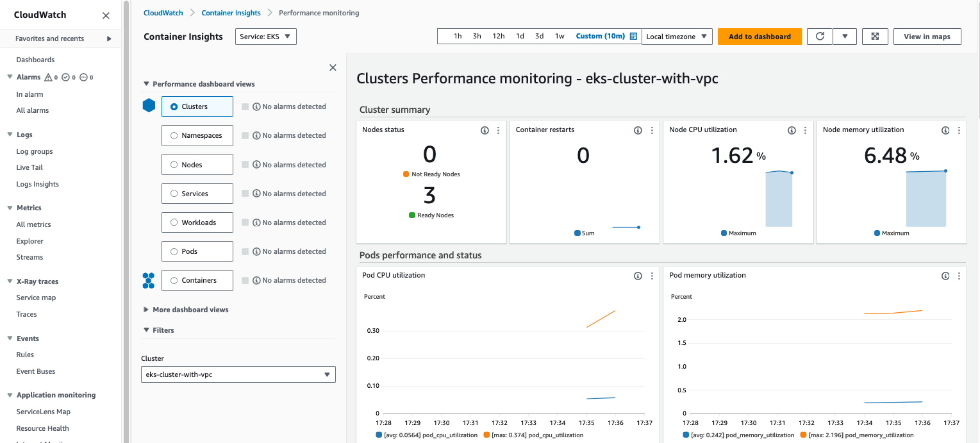The height and width of the screenshot is (443, 980).
Task: Set time range to 1h
Action: 458,37
